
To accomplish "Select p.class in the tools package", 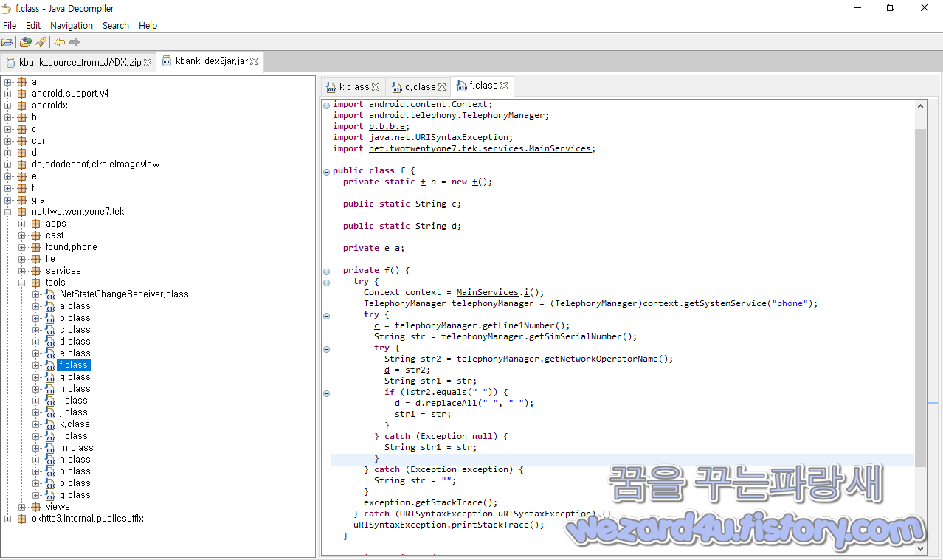I will 75,483.
